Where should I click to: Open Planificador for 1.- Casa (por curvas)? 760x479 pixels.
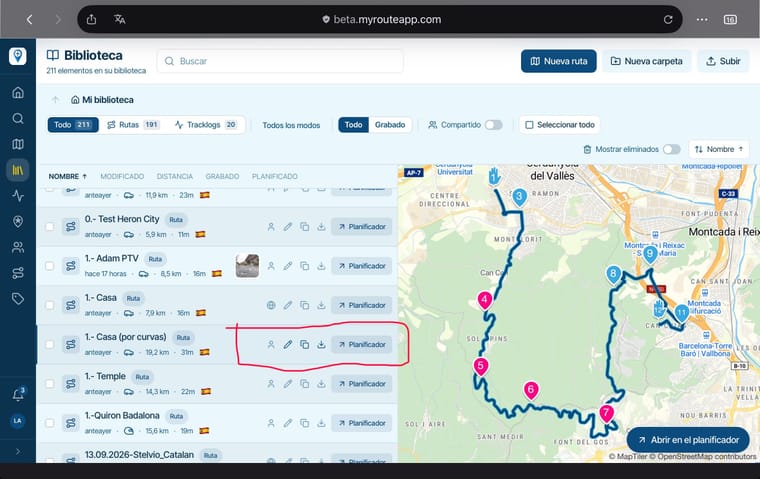(x=362, y=345)
